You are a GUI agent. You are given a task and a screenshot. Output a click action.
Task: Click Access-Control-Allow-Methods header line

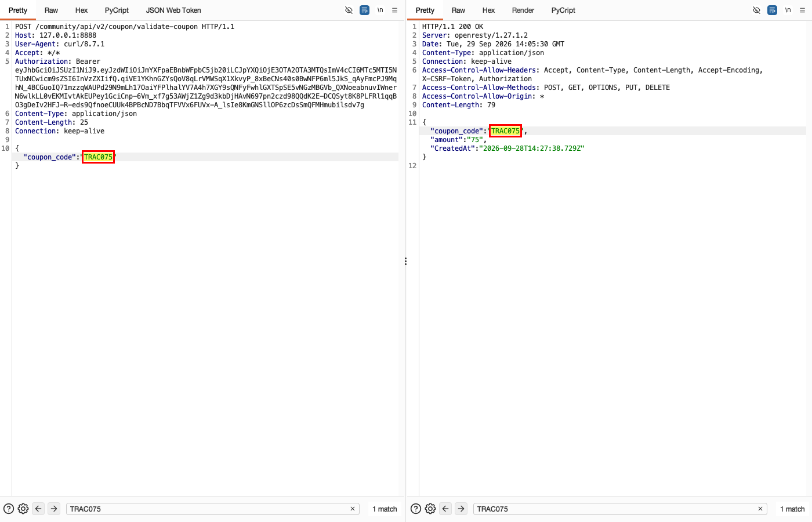click(x=546, y=88)
